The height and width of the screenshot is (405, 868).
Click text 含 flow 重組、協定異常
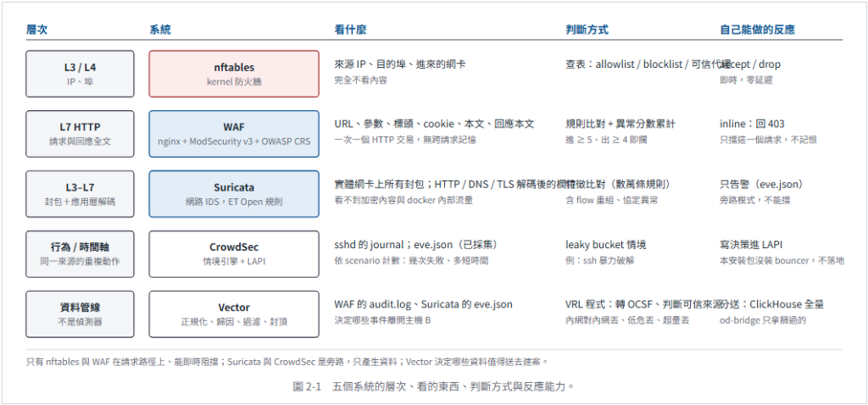pos(612,200)
